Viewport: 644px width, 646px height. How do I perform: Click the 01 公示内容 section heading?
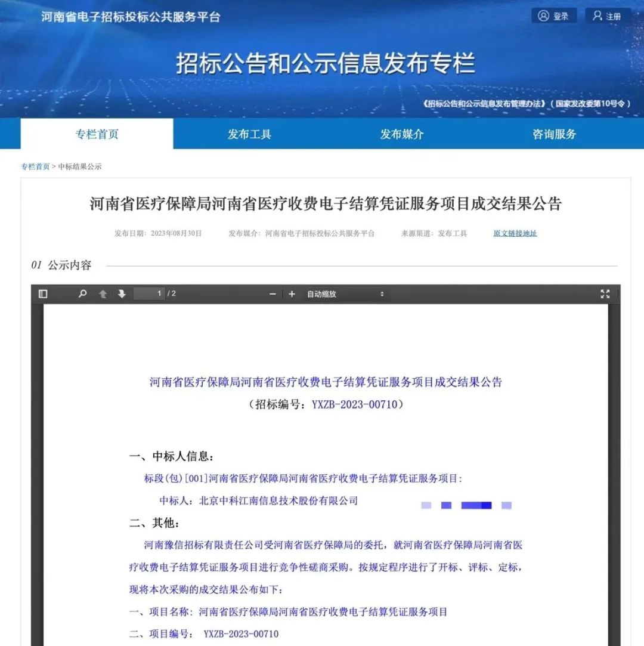point(61,265)
